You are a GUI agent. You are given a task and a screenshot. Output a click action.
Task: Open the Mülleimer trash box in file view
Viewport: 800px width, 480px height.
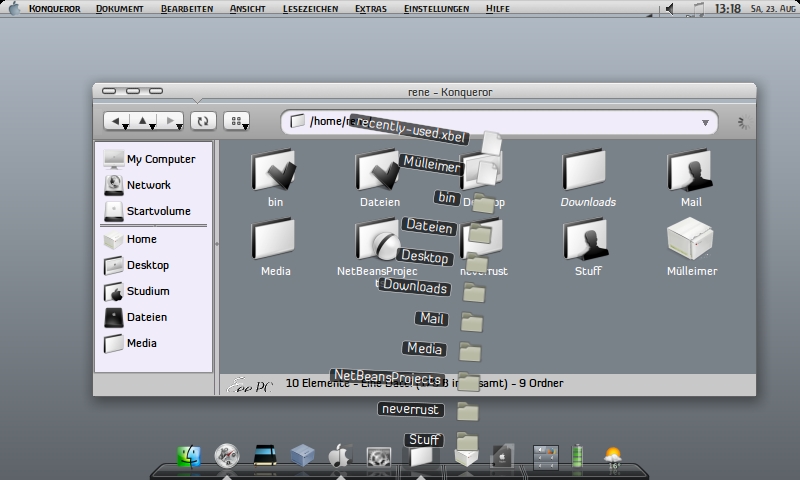(691, 247)
